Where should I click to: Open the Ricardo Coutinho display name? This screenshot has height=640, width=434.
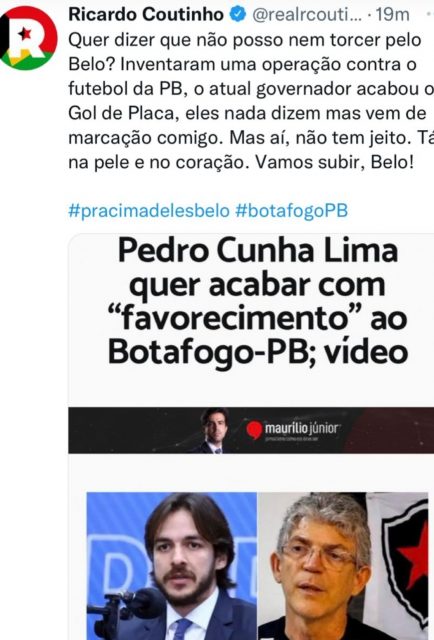146,15
